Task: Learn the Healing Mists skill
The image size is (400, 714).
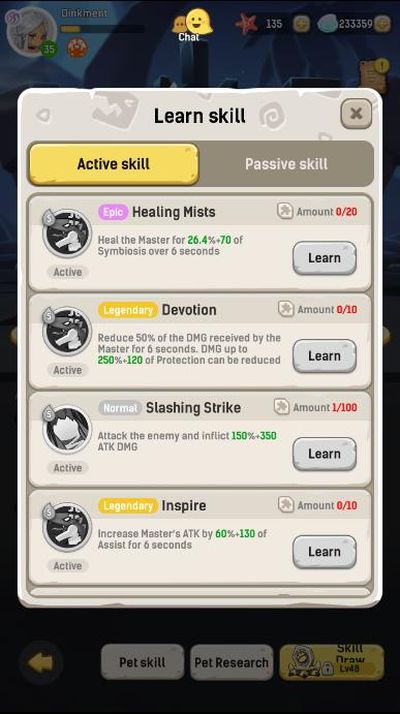Action: pos(324,258)
